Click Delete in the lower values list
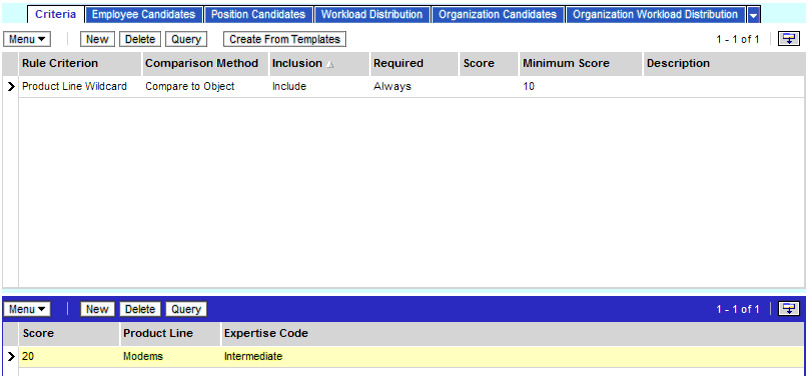Screen dimensions: 808x376 coord(140,309)
